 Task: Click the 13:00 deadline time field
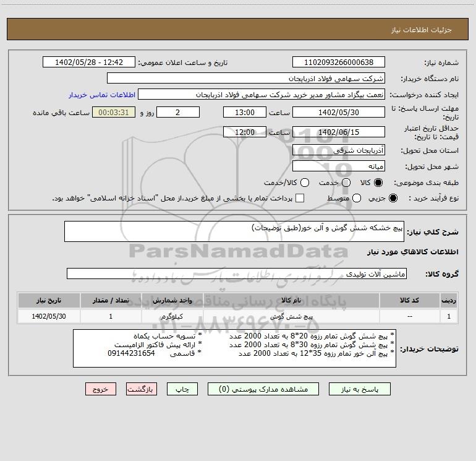click(x=245, y=112)
